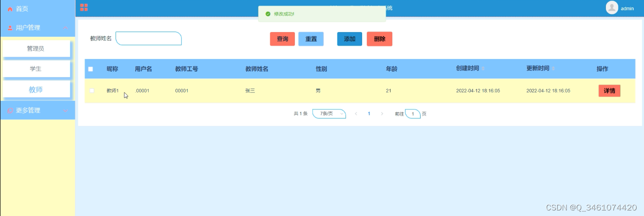Click the icon beside 更多管理
This screenshot has width=644, height=216.
point(10,111)
